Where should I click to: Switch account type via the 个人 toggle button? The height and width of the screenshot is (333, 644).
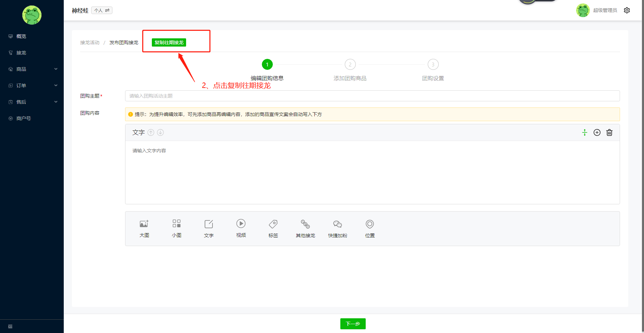tap(102, 10)
